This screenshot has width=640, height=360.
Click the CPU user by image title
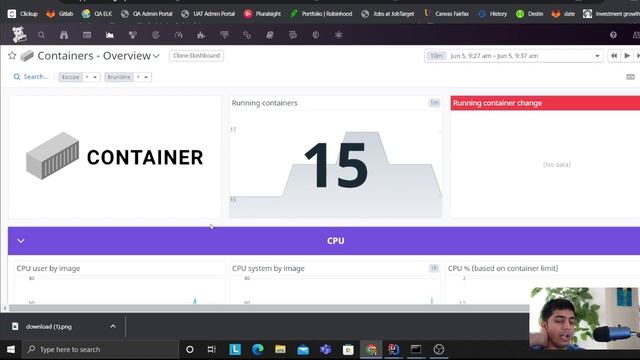pyautogui.click(x=48, y=268)
